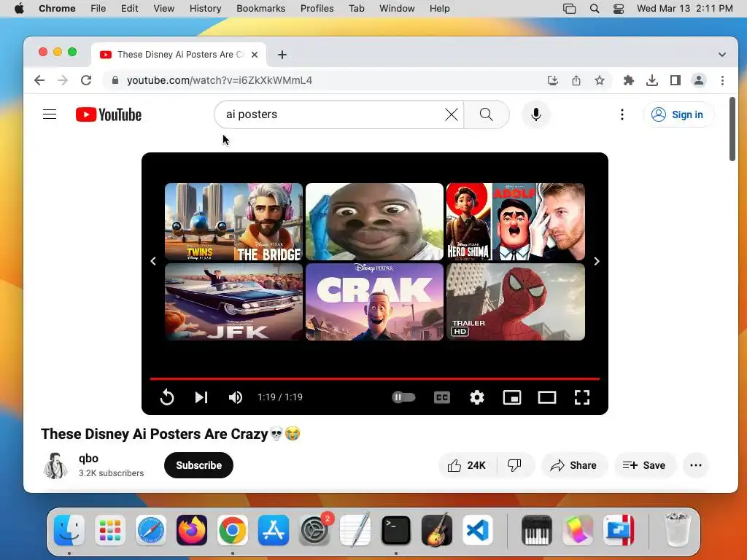
Task: Clear the search box with X
Action: (451, 114)
